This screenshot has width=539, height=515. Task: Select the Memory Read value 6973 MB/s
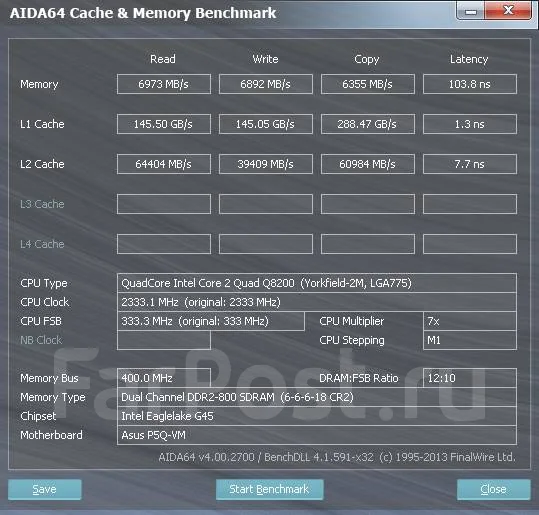(164, 84)
